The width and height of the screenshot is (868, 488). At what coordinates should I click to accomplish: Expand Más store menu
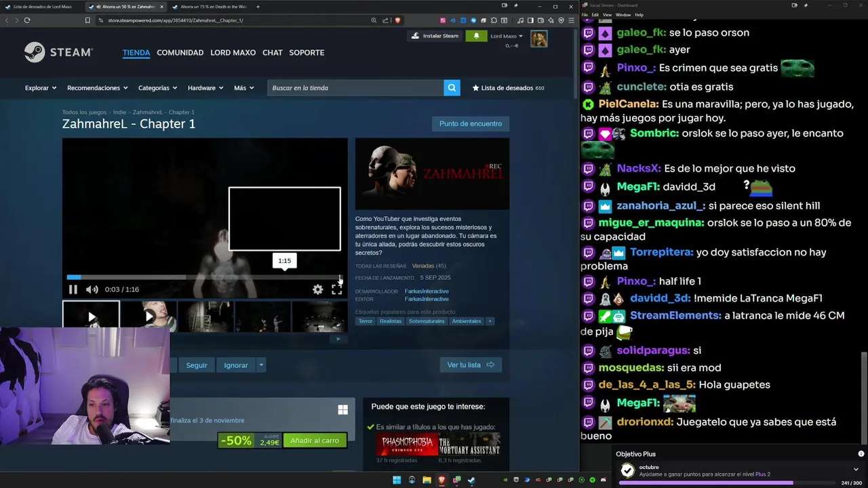(x=244, y=87)
